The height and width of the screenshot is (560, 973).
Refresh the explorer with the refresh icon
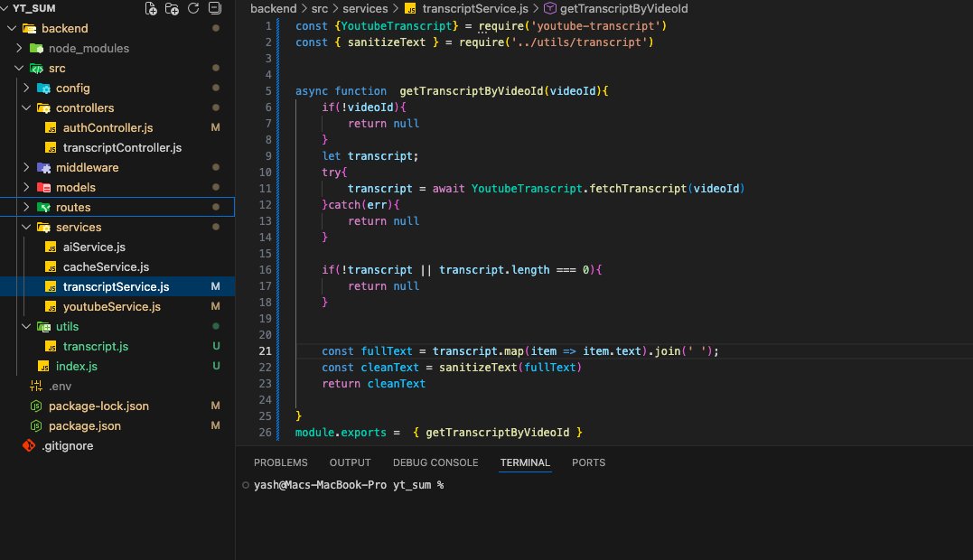(x=193, y=8)
